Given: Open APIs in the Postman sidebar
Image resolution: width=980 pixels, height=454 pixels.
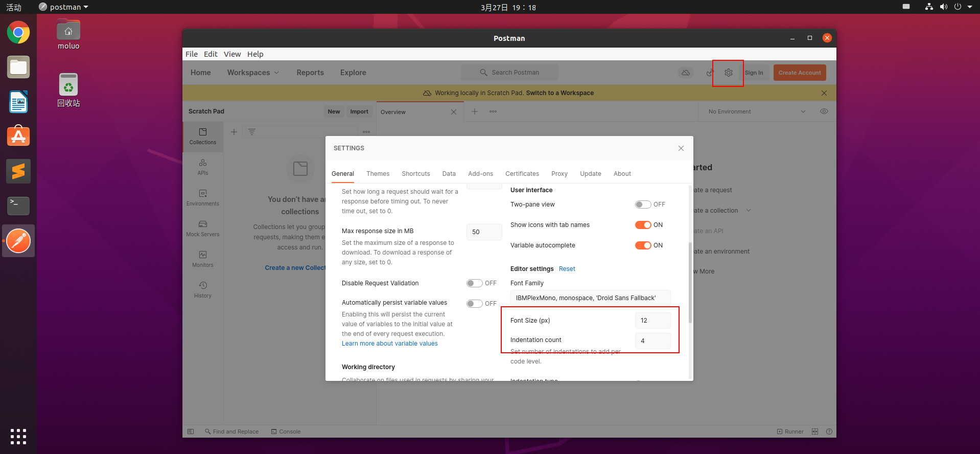Looking at the screenshot, I should [203, 167].
